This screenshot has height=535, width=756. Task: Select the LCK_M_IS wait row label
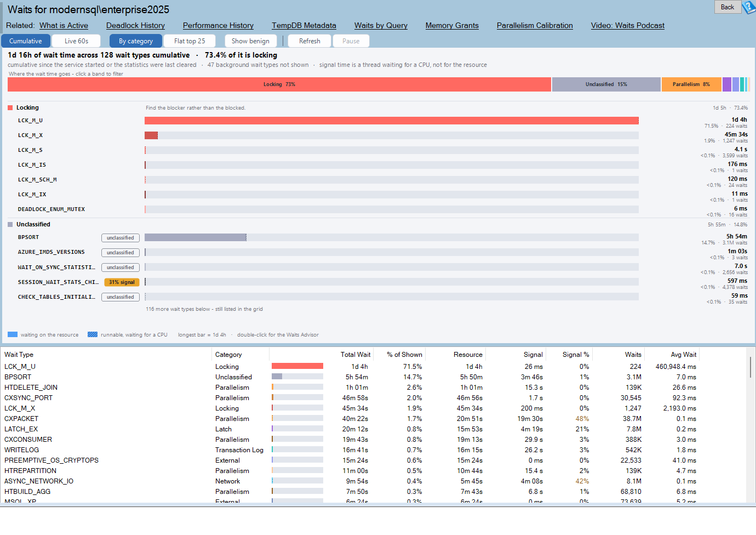coord(32,165)
